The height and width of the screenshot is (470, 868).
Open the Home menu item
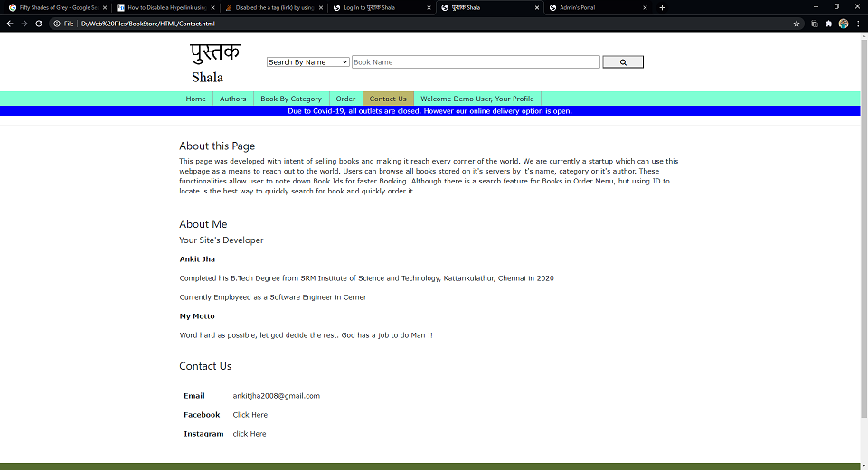(x=196, y=99)
